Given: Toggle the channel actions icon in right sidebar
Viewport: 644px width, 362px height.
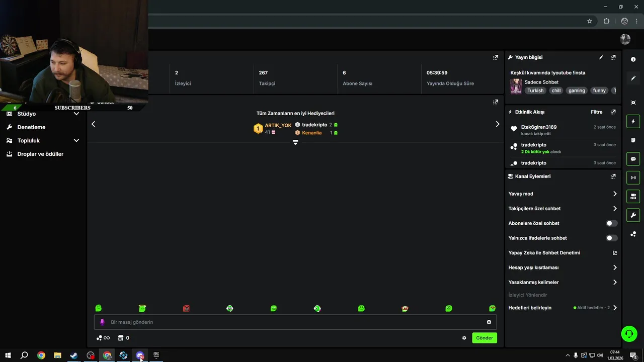Looking at the screenshot, I should click(633, 196).
